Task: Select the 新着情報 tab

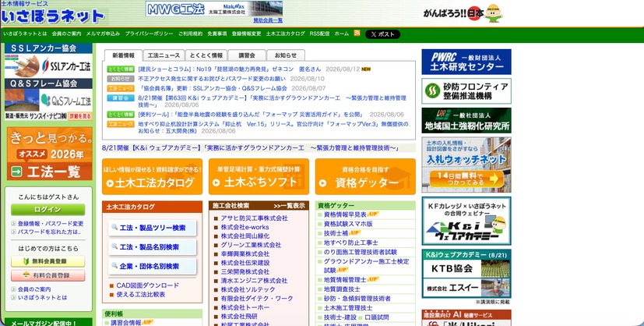Action: click(x=123, y=55)
